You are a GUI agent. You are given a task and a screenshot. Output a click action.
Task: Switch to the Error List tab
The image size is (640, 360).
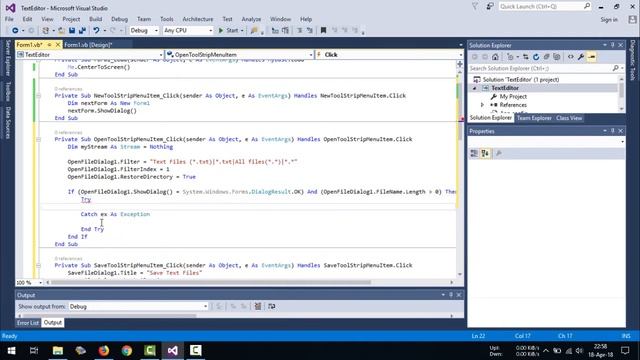click(x=28, y=322)
